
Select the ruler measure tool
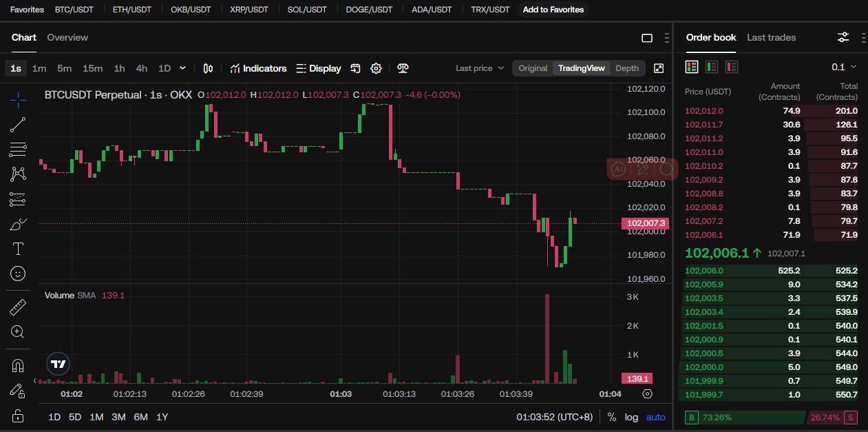(x=19, y=307)
